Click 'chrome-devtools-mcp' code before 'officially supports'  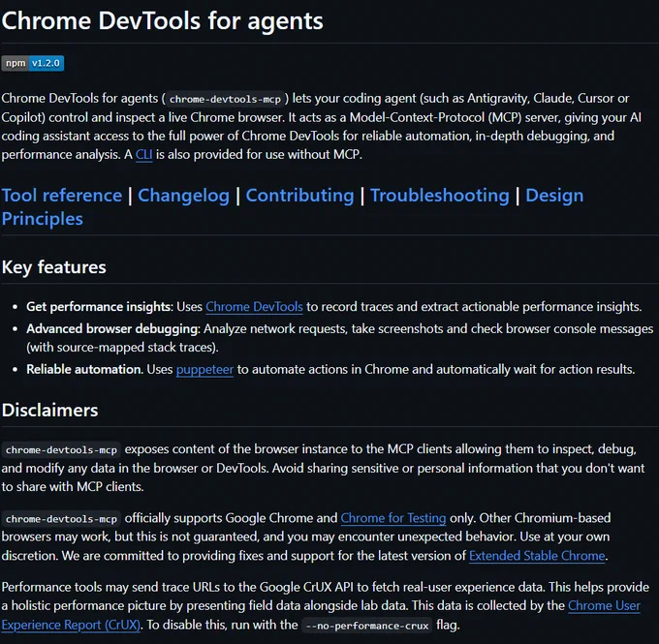coord(61,519)
